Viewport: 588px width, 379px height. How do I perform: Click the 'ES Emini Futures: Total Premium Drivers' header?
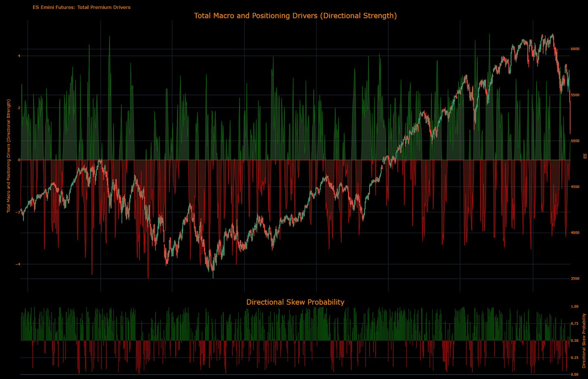pyautogui.click(x=82, y=7)
